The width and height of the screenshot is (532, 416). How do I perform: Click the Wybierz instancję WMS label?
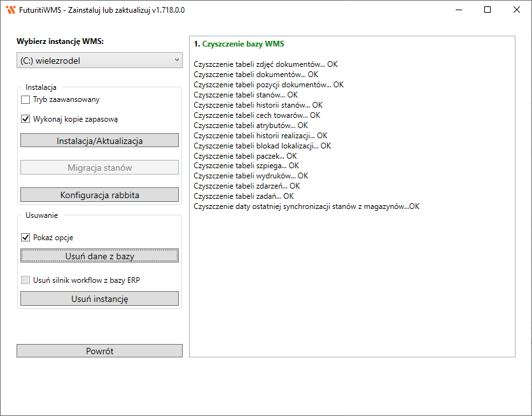coord(60,41)
